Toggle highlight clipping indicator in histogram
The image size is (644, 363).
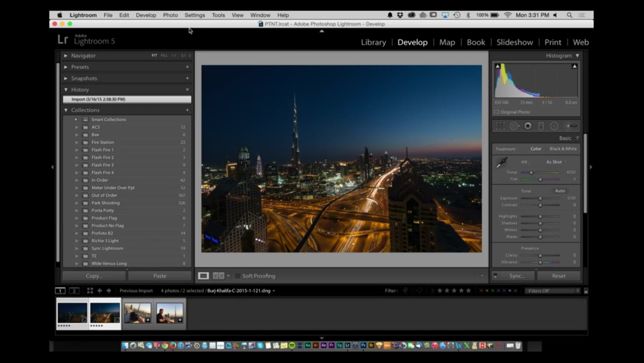pos(574,66)
